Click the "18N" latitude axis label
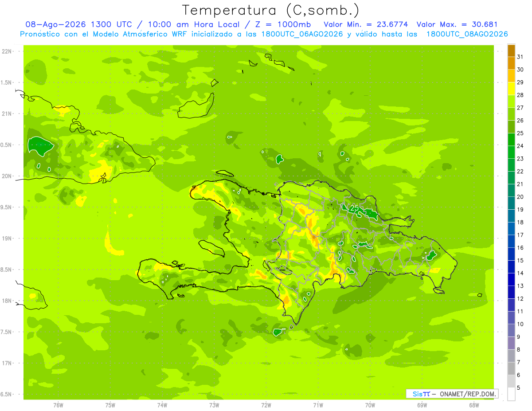 pos(7,301)
